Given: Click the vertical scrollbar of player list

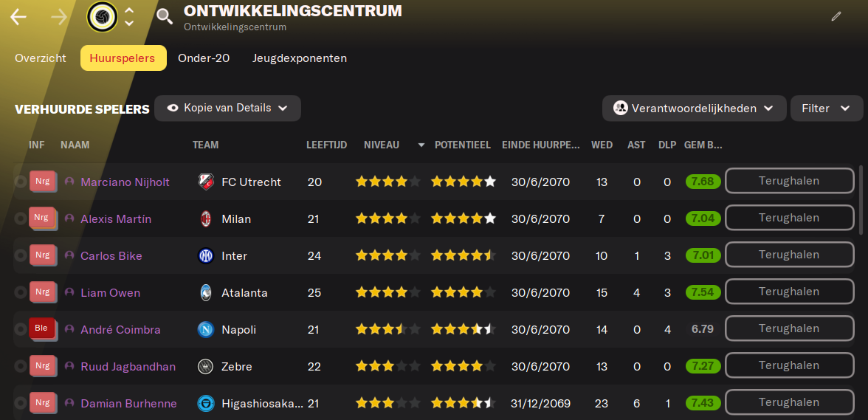Looking at the screenshot, I should 859,199.
